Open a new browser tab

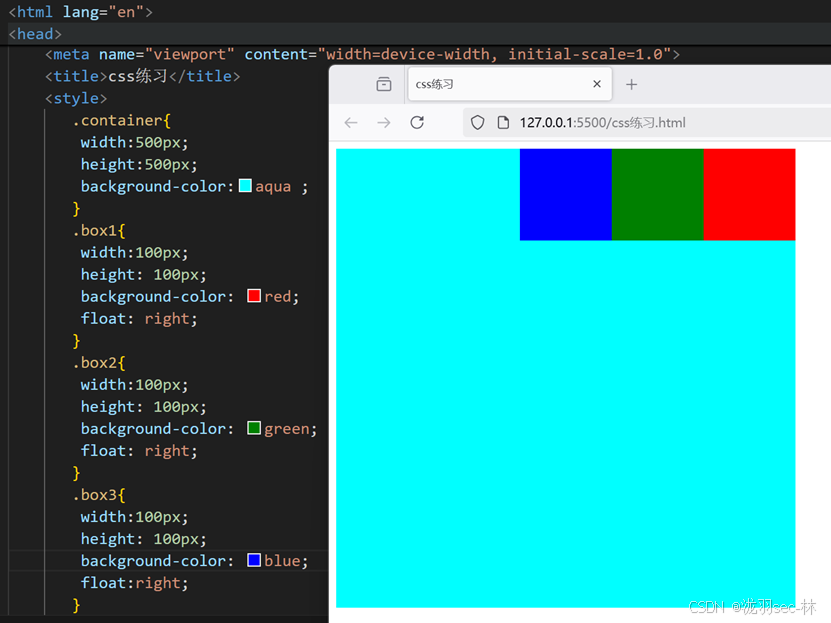tap(631, 84)
